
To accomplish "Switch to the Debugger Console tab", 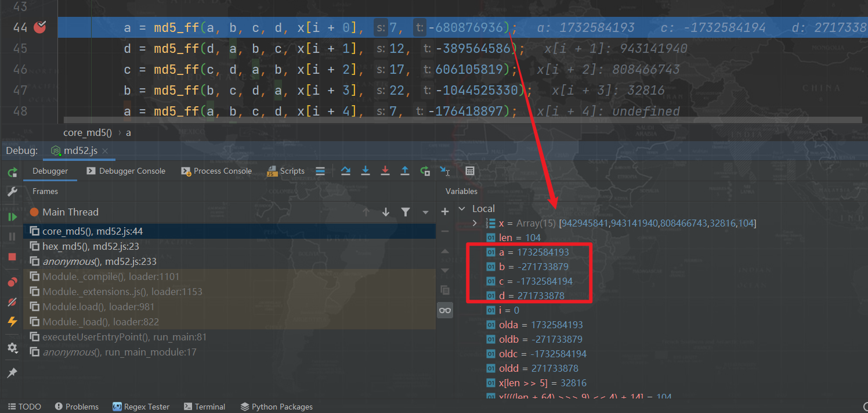I will [x=126, y=171].
